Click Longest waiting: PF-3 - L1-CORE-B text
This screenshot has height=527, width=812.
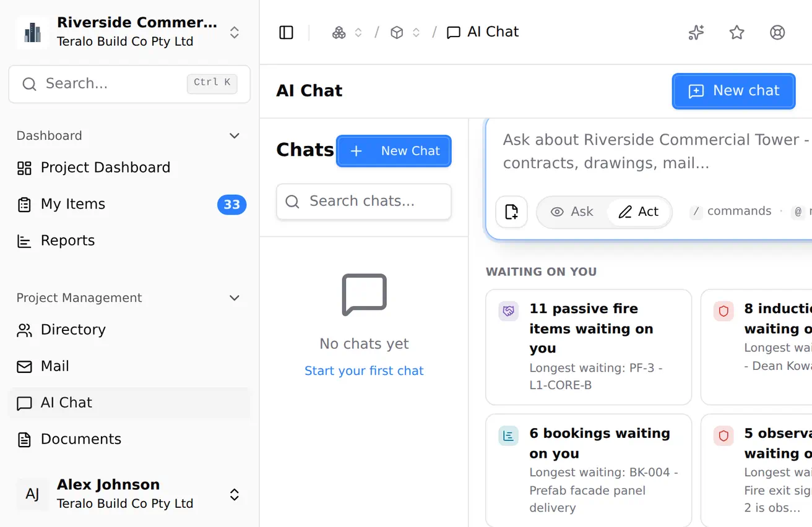pos(596,377)
